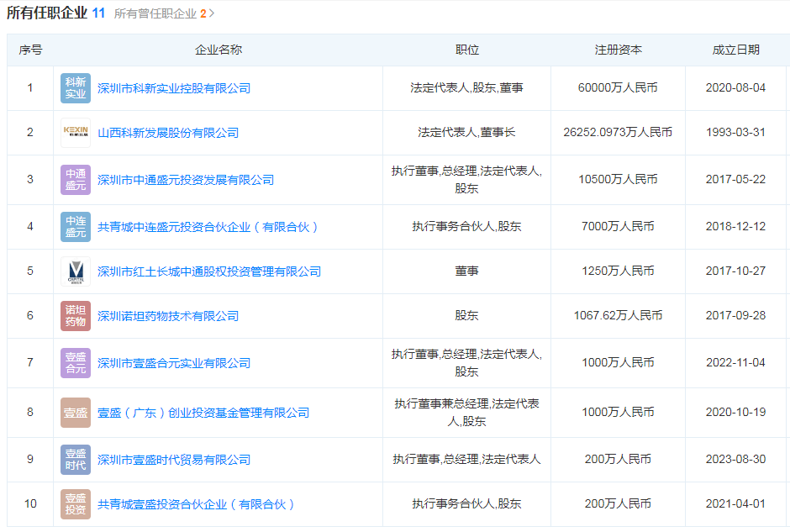Click position 法定代表人,股东,董事
The width and height of the screenshot is (790, 532).
pyautogui.click(x=466, y=87)
